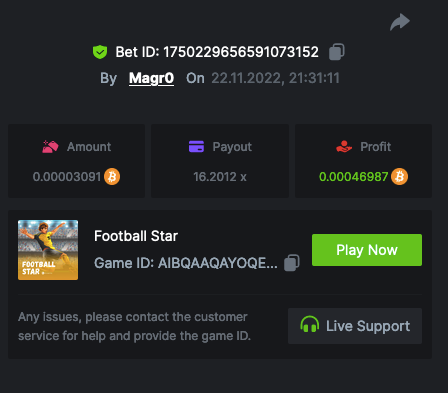The image size is (448, 393).
Task: Open the Magr0 user profile link
Action: click(x=151, y=78)
